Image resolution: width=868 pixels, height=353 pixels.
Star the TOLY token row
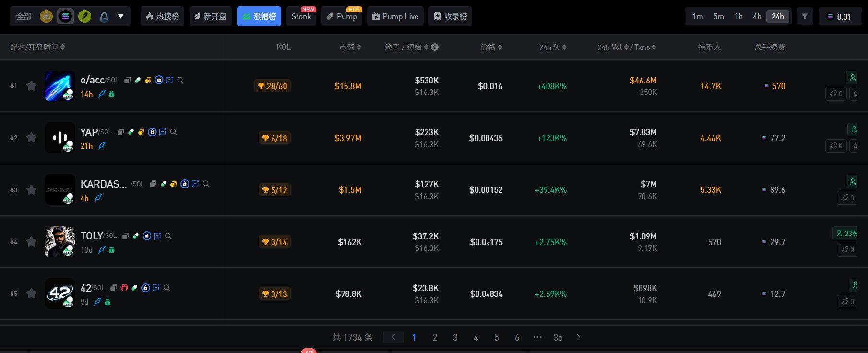[31, 242]
